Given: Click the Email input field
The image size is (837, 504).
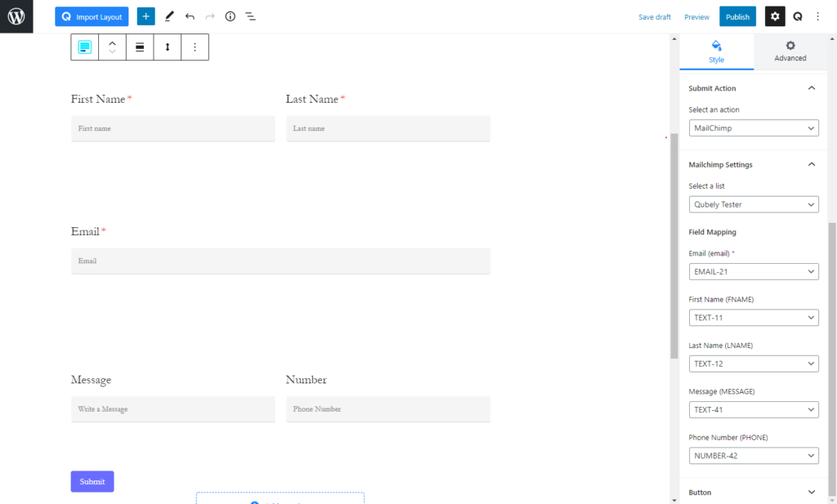Looking at the screenshot, I should [281, 261].
